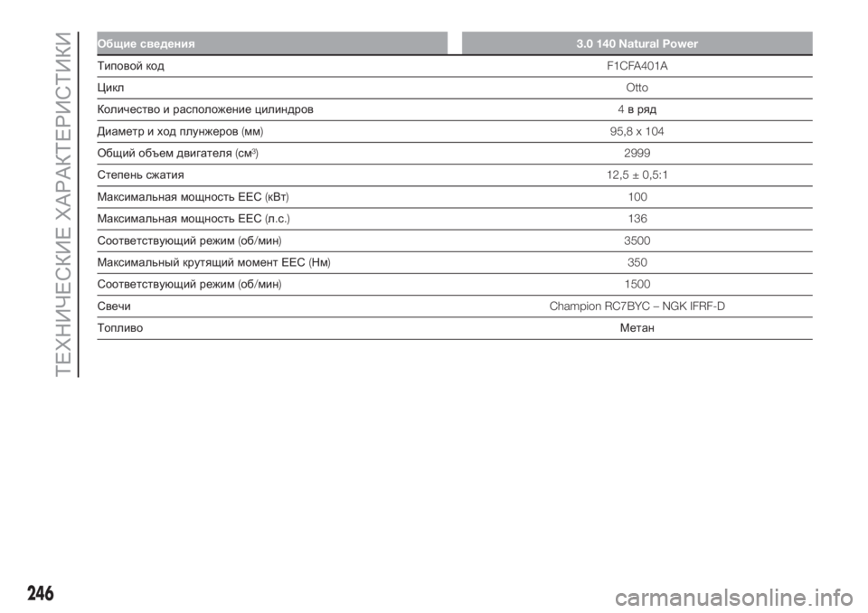Select the engine code value F1CFA401A

(x=637, y=67)
